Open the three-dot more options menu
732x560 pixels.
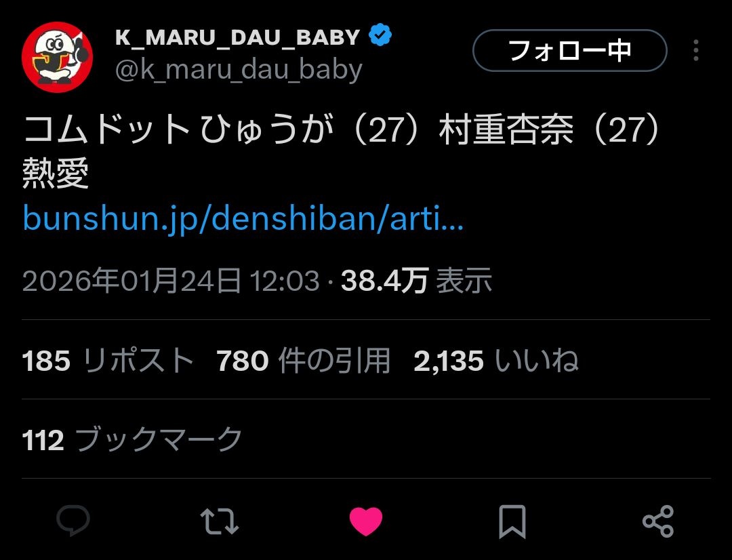696,50
